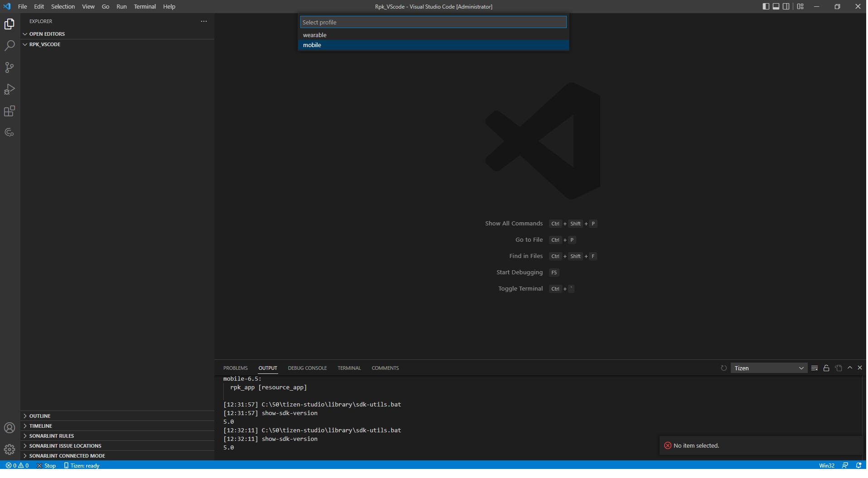Open the Run and Debug icon
This screenshot has width=868, height=478.
click(x=10, y=89)
